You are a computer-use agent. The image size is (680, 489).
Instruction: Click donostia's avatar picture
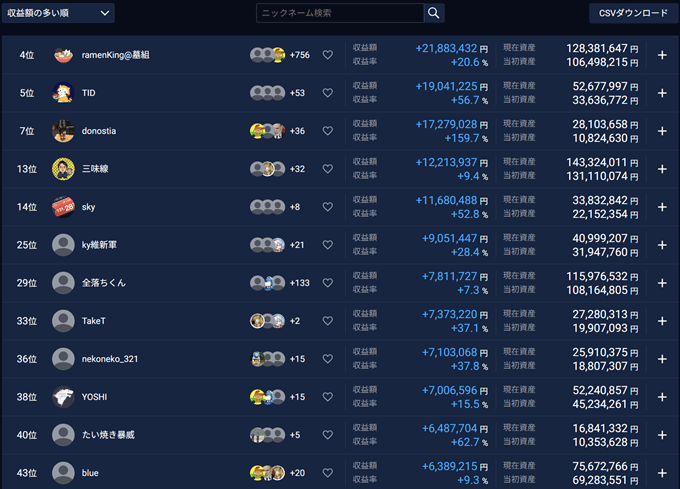[x=64, y=131]
